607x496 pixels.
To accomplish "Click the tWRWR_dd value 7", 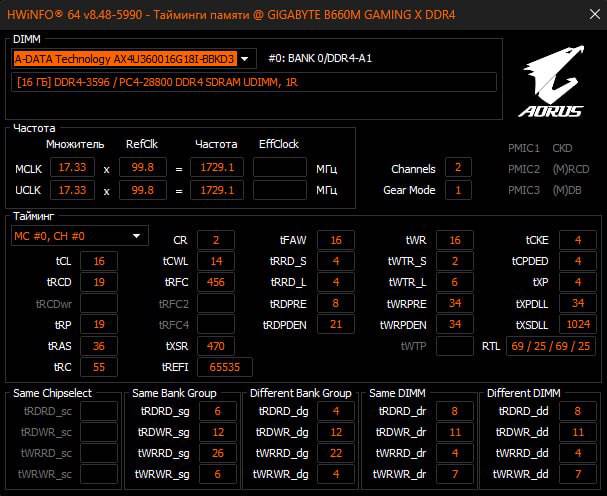I will pyautogui.click(x=578, y=474).
